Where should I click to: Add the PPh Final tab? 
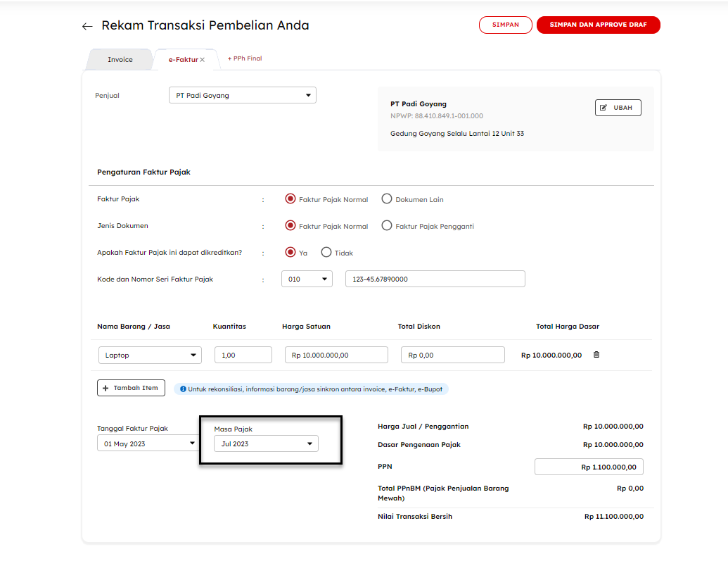[244, 58]
